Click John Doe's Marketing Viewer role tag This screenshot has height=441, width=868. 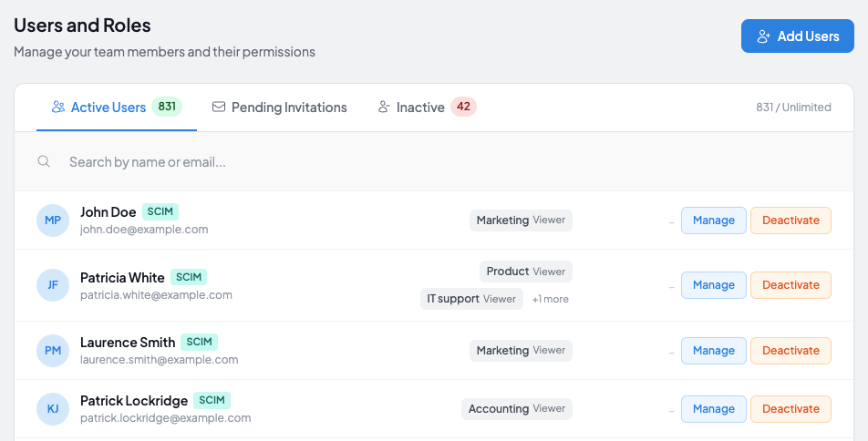tap(521, 220)
